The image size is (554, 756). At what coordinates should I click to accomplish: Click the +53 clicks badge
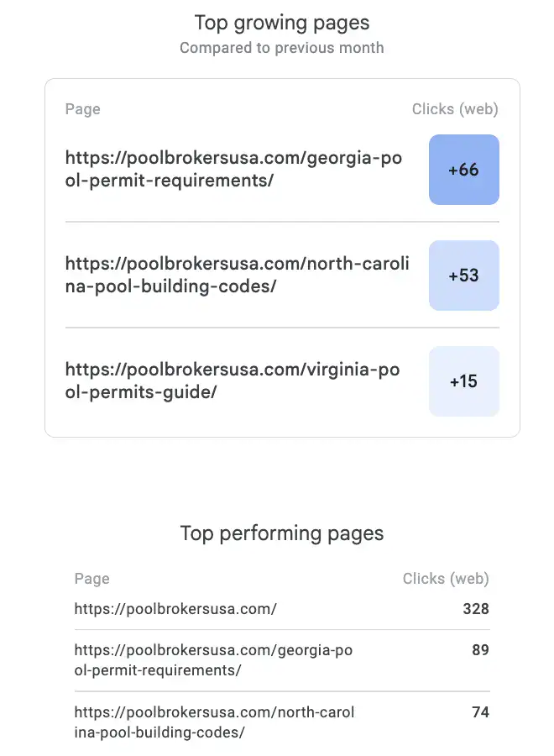[x=463, y=276]
